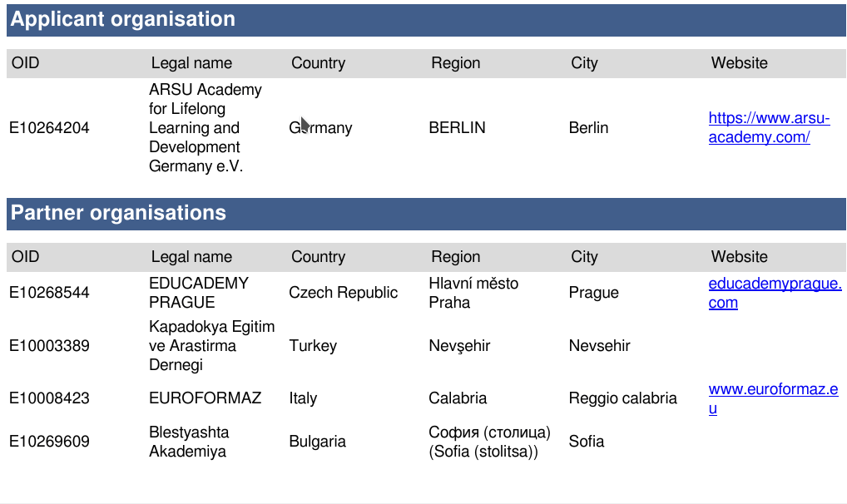Viewport: 847px width, 504px height.
Task: Select OID E10268544 in partner table
Action: [x=49, y=293]
